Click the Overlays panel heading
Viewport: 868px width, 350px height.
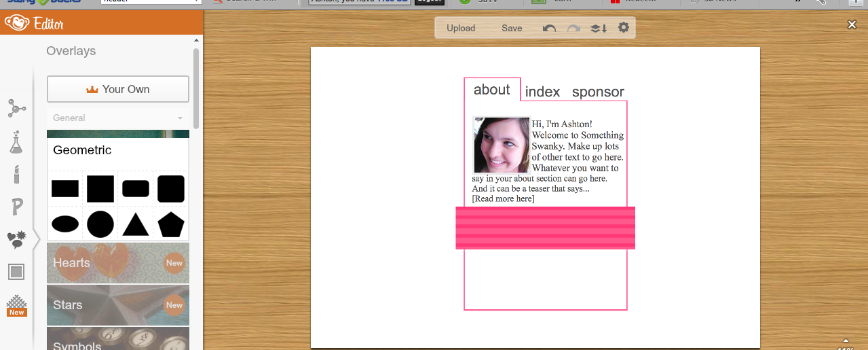(71, 51)
